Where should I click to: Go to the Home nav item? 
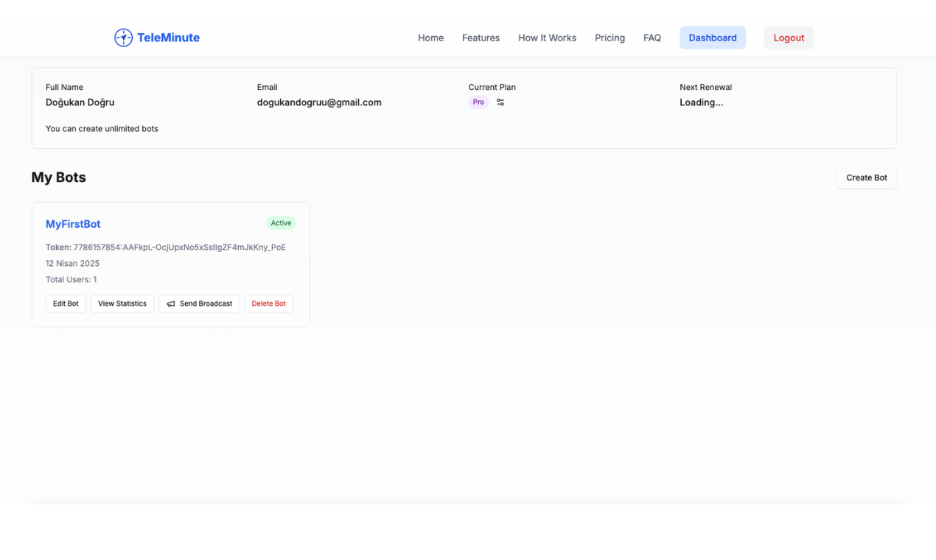pyautogui.click(x=430, y=38)
